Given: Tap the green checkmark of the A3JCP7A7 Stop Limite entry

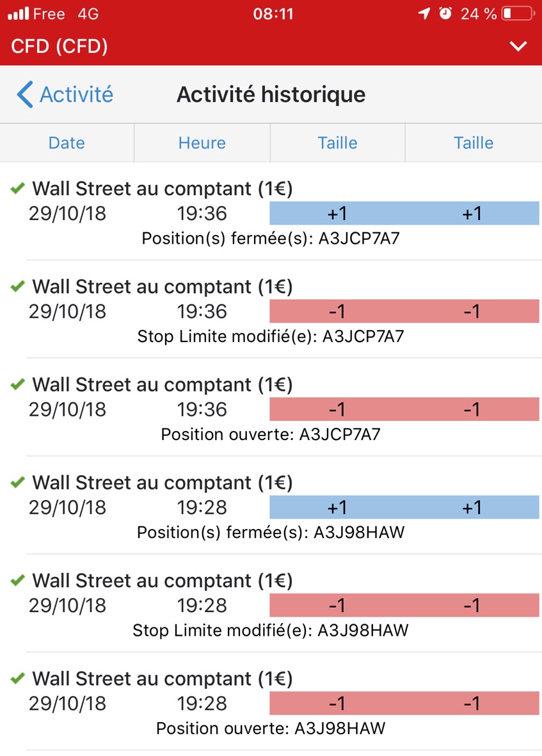Looking at the screenshot, I should point(18,286).
